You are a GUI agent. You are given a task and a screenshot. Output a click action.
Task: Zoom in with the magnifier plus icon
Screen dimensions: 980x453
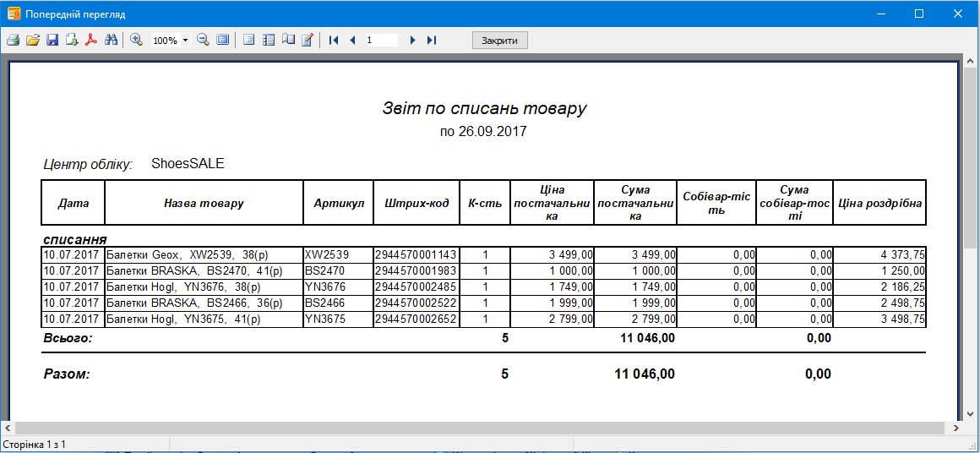[136, 40]
